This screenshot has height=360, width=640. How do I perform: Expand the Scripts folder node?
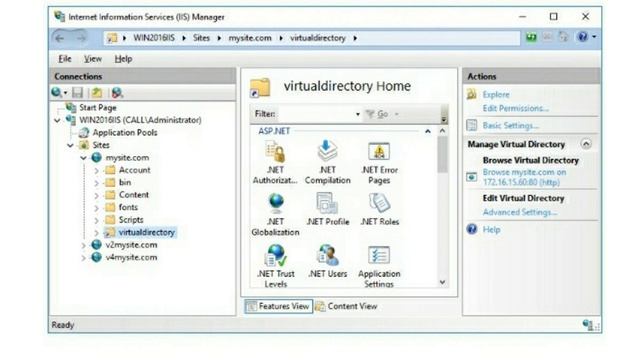(96, 220)
